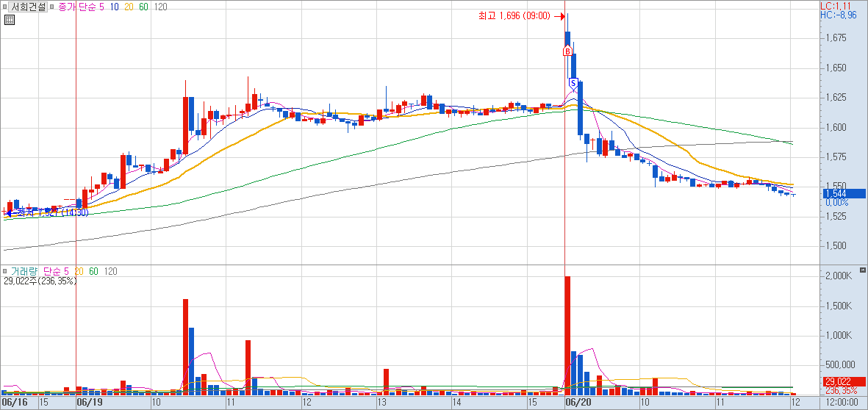The width and height of the screenshot is (868, 410).
Task: Click the 1,650 price axis label
Action: (836, 68)
